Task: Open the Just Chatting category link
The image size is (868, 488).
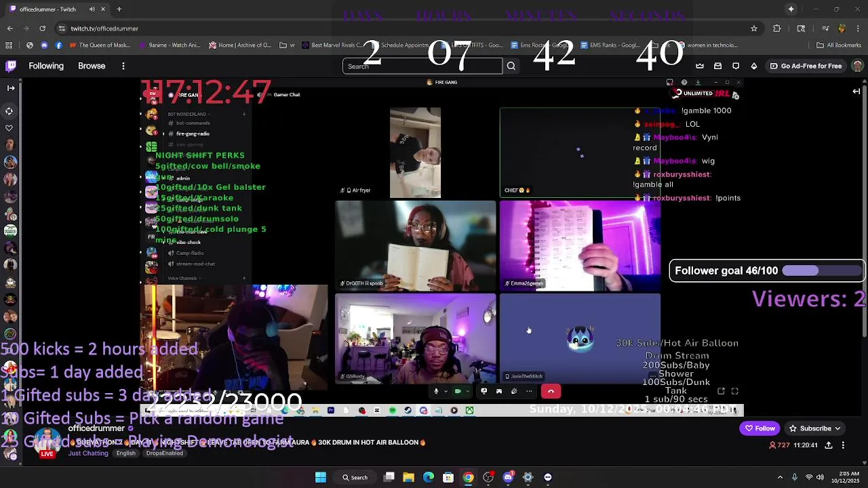Action: (88, 453)
